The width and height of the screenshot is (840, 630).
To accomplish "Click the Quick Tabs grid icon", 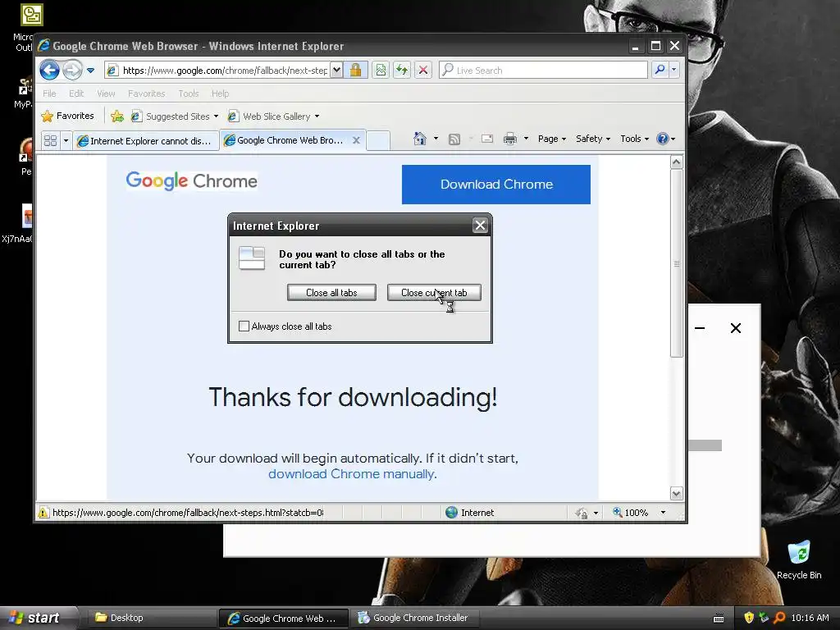I will coord(50,140).
